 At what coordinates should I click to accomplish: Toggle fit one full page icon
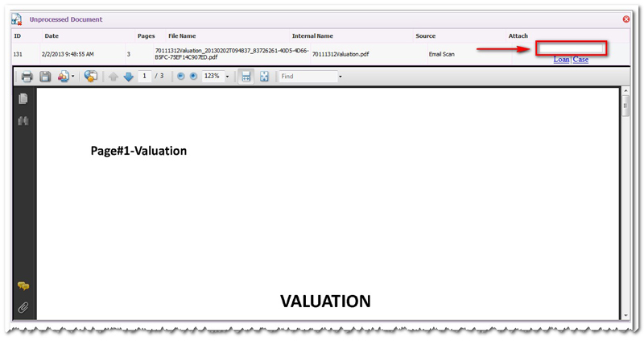264,76
